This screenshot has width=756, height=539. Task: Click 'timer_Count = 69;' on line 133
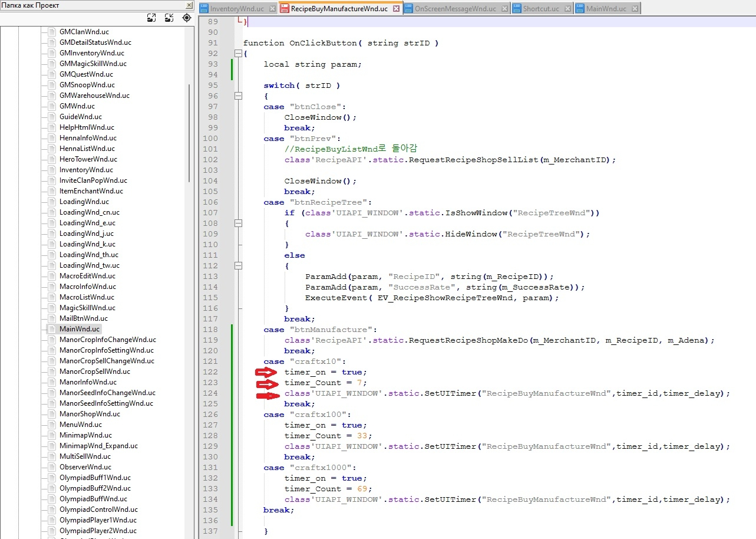pyautogui.click(x=328, y=489)
